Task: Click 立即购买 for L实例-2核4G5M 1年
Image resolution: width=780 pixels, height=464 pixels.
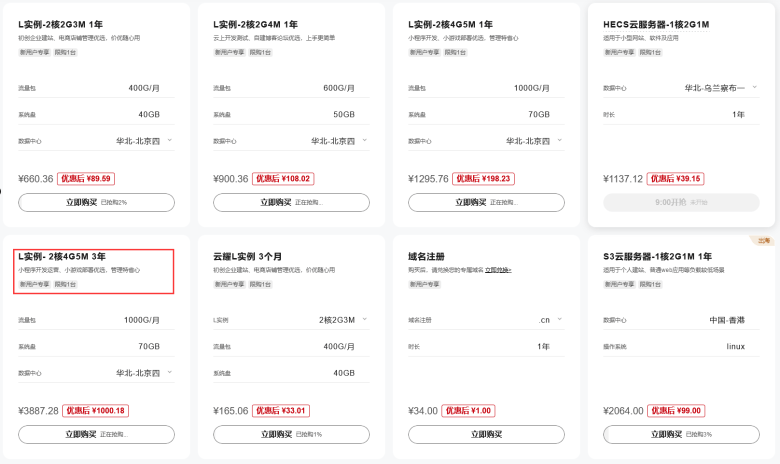Action: [x=487, y=202]
